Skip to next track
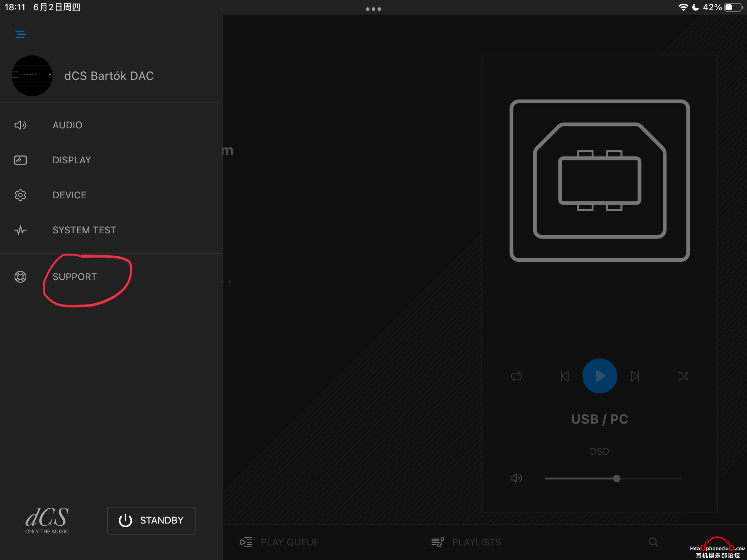The width and height of the screenshot is (747, 560). tap(635, 375)
